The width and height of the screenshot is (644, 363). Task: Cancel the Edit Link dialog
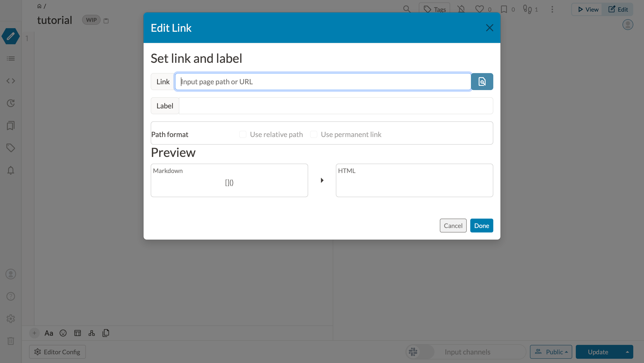coord(453,226)
